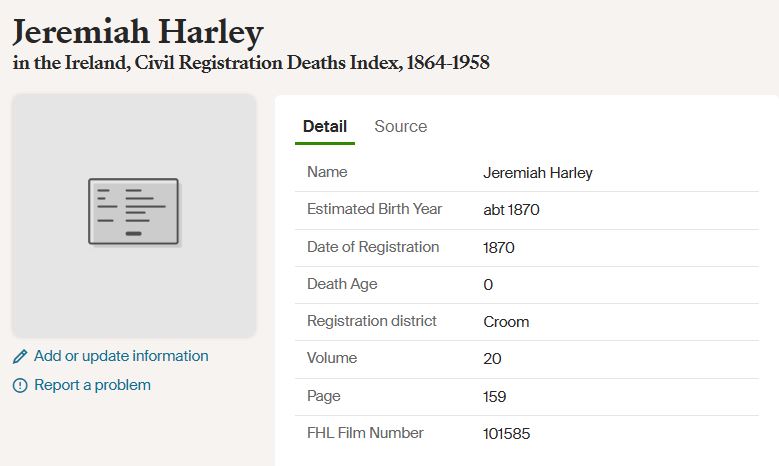Click the Estimated Birth Year value abt 1870
This screenshot has width=779, height=466.
click(511, 210)
